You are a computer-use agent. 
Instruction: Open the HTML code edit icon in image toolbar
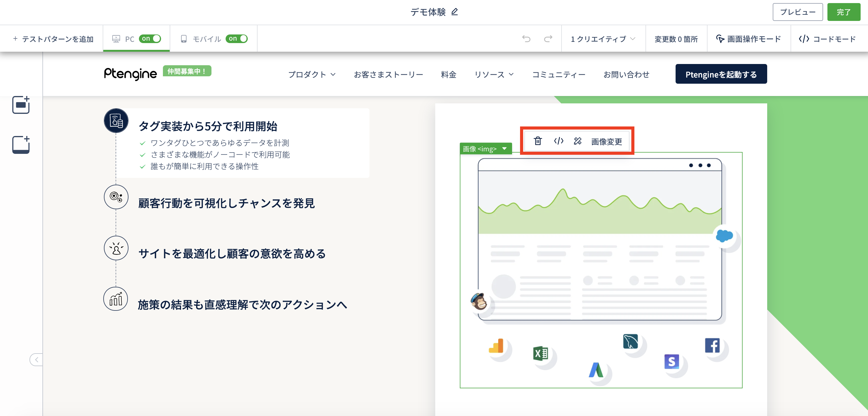tap(558, 141)
